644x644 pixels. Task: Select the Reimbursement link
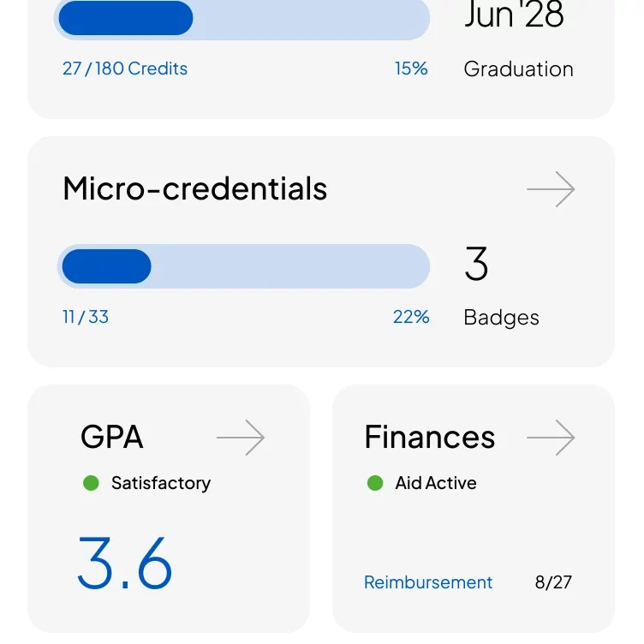[x=428, y=582]
